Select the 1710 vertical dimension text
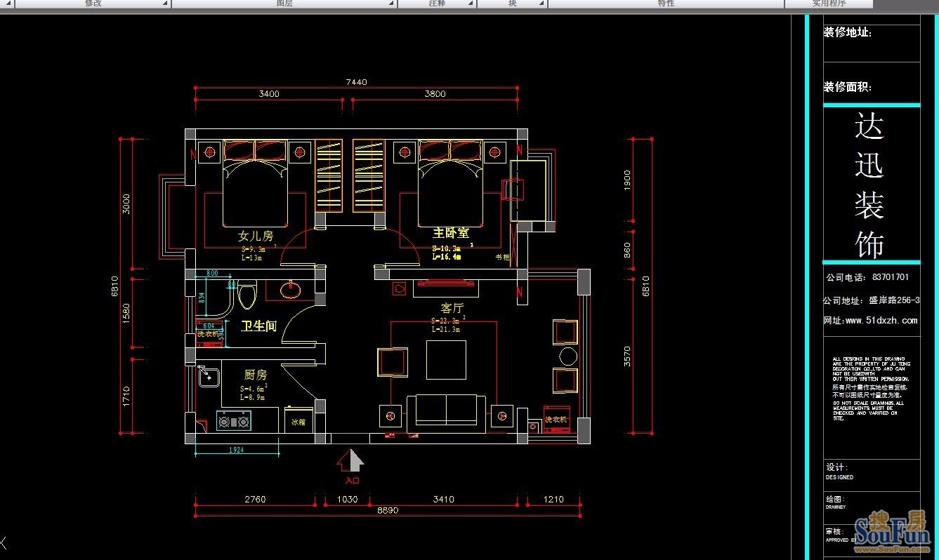 126,396
